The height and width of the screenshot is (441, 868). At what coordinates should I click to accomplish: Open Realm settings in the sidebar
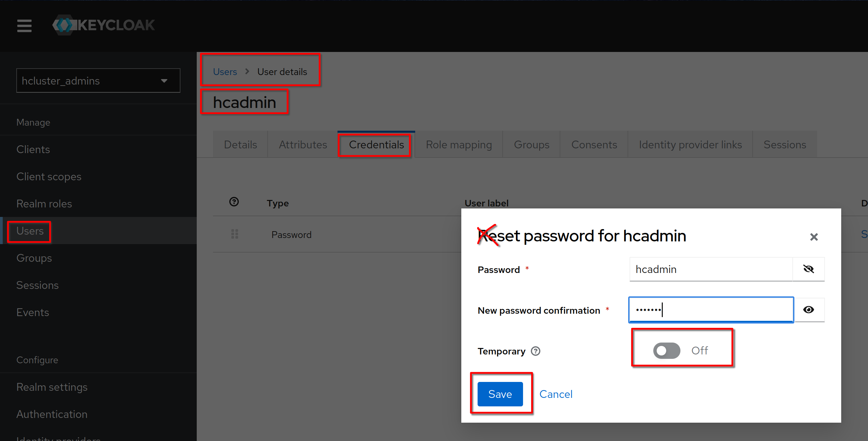pos(52,387)
